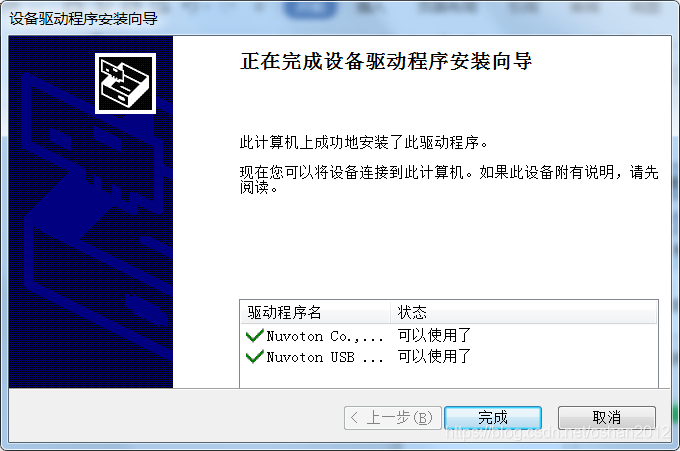Click 可以使用了 status of Nuvoton USB row
The width and height of the screenshot is (680, 451).
click(x=434, y=356)
